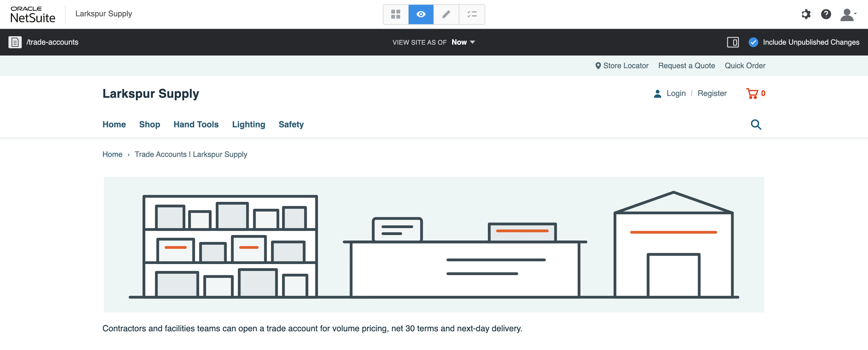Click the Home breadcrumb link
Screen dimensions: 868x350
tap(112, 154)
